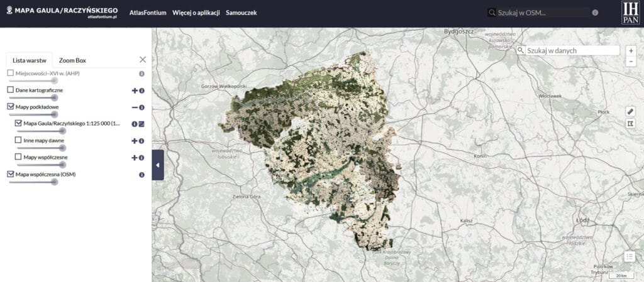Open the Samouczek menu item
The height and width of the screenshot is (282, 644).
[241, 13]
